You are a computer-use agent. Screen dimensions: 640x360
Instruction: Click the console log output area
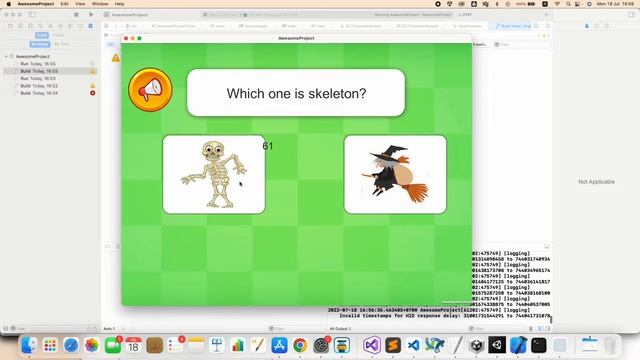coord(439,285)
